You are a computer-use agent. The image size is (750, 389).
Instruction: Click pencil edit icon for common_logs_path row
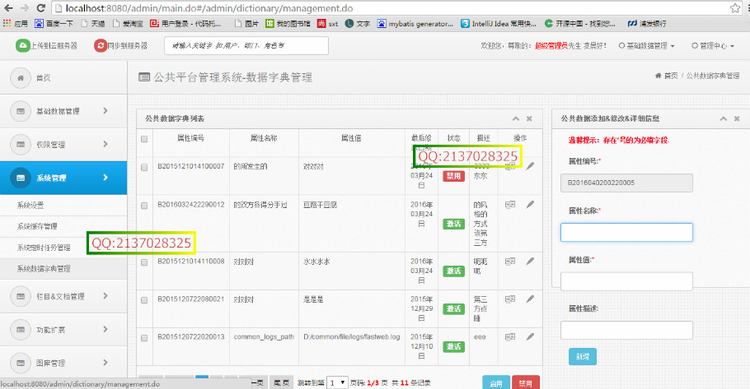click(530, 337)
